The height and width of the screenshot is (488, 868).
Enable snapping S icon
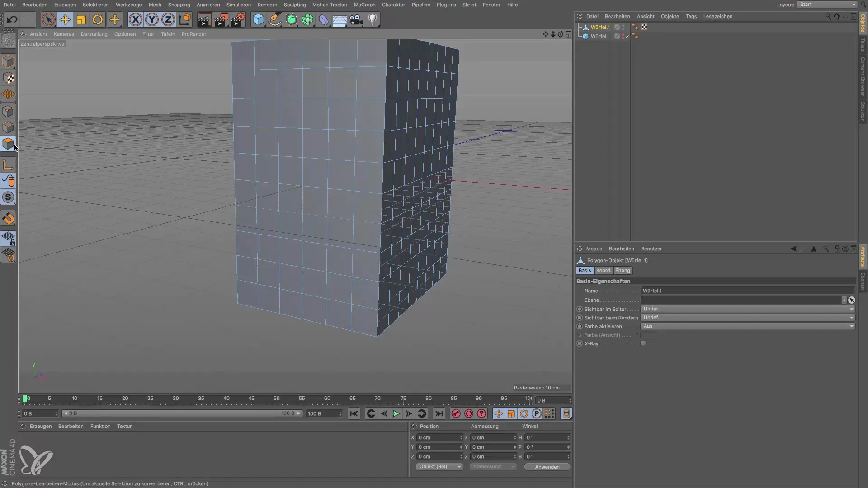pyautogui.click(x=8, y=197)
